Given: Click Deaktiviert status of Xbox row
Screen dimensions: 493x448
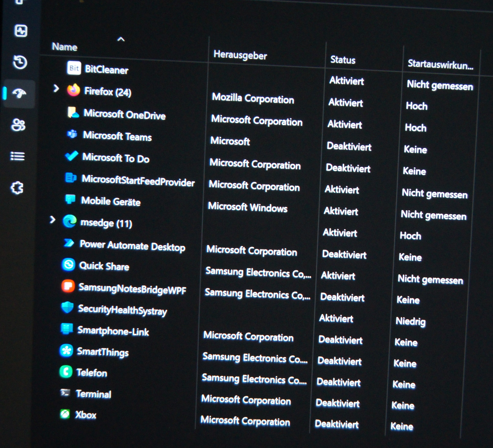Looking at the screenshot, I should click(x=336, y=424).
